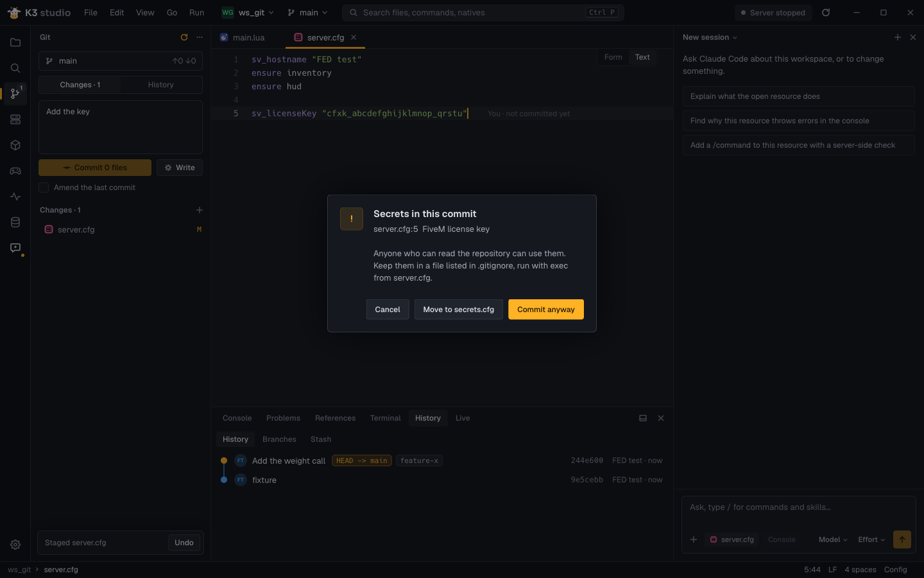Viewport: 924px width, 578px height.
Task: Open branch selector in the Git panel
Action: 121,61
